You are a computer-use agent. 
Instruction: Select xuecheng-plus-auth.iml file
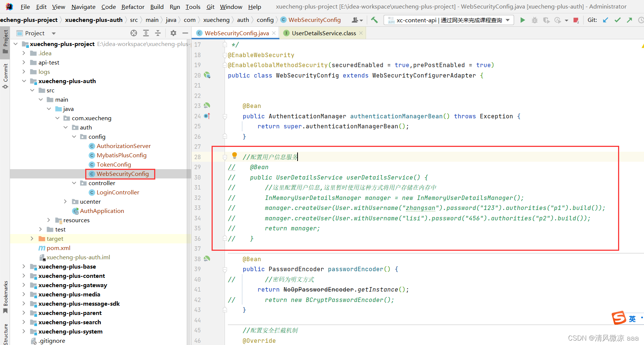tap(78, 257)
